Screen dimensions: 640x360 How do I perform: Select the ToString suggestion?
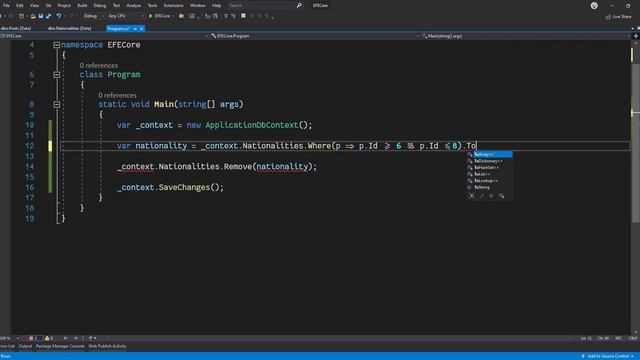click(x=489, y=187)
